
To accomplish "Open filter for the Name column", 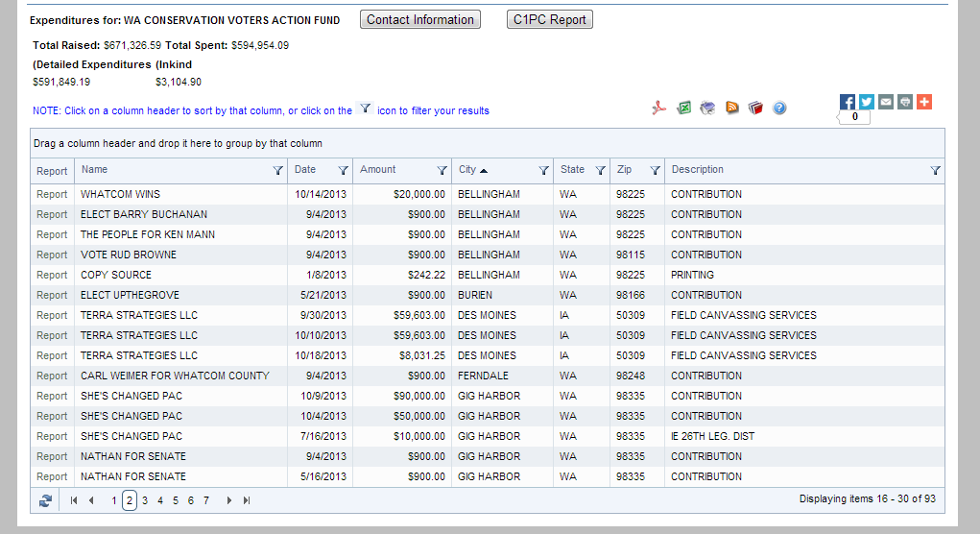I will pyautogui.click(x=278, y=171).
